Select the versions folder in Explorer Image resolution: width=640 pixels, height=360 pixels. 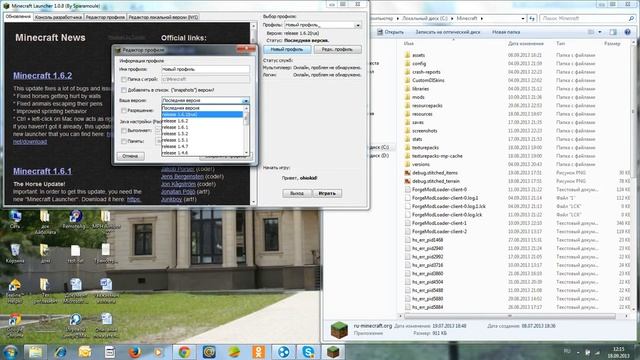point(421,164)
